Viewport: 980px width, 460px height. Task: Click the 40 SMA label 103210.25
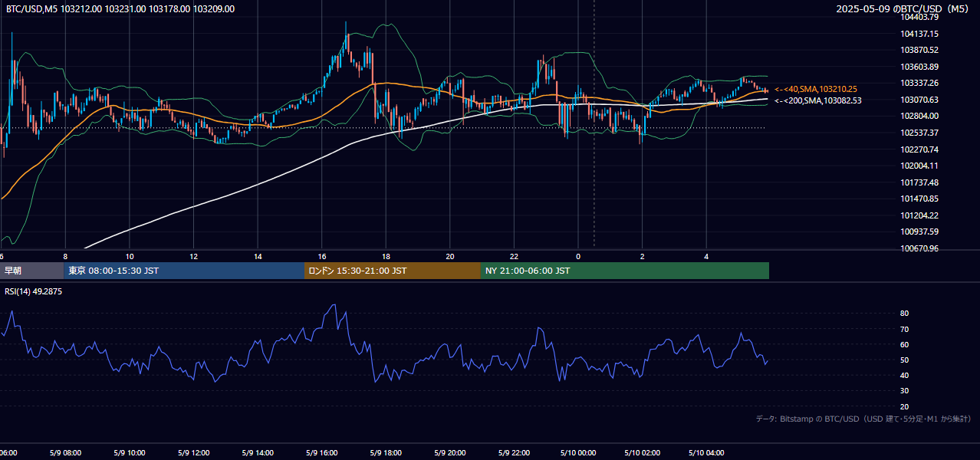[816, 89]
